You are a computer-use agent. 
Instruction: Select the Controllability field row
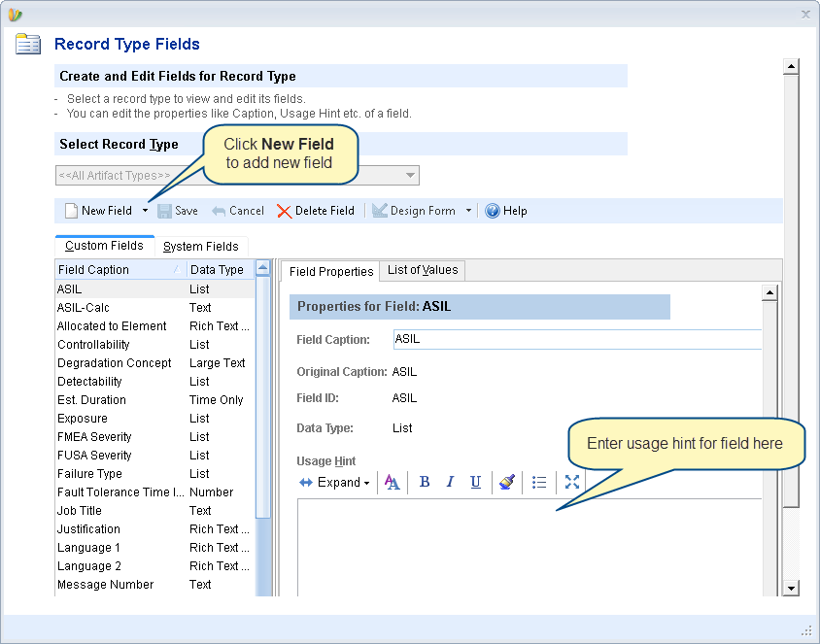click(154, 345)
